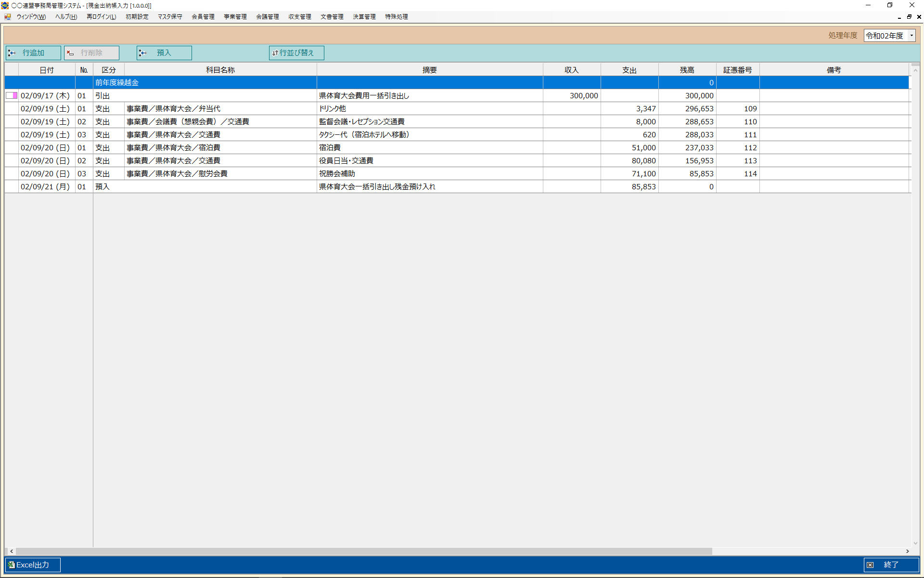This screenshot has height=578, width=924.
Task: Open the 収支管理 menu
Action: 299,17
